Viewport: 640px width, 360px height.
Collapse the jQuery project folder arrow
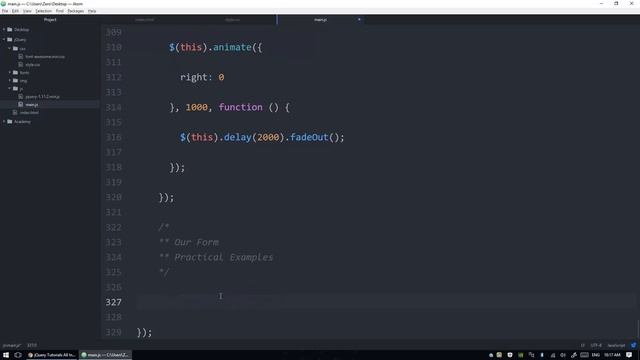pyautogui.click(x=4, y=40)
